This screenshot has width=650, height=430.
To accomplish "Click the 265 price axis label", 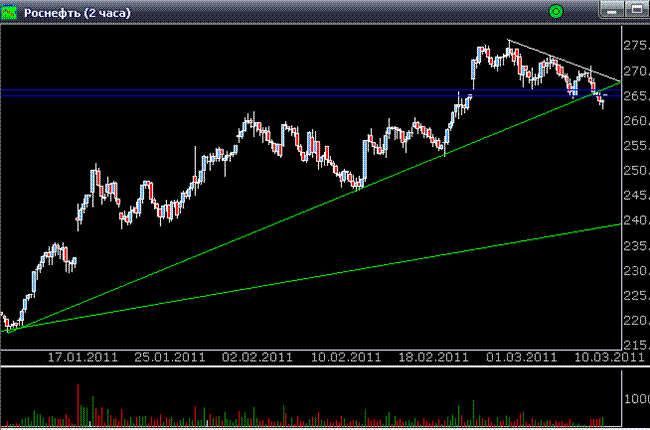I will (x=636, y=96).
